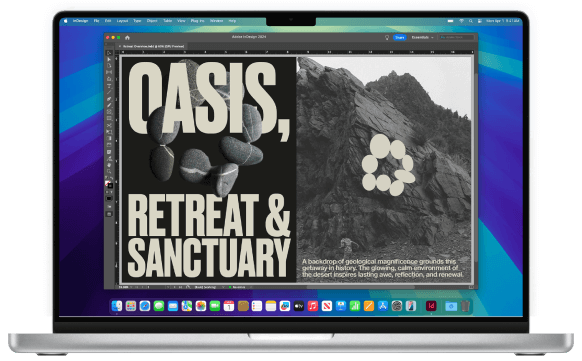Select the Page tool

pos(109,66)
